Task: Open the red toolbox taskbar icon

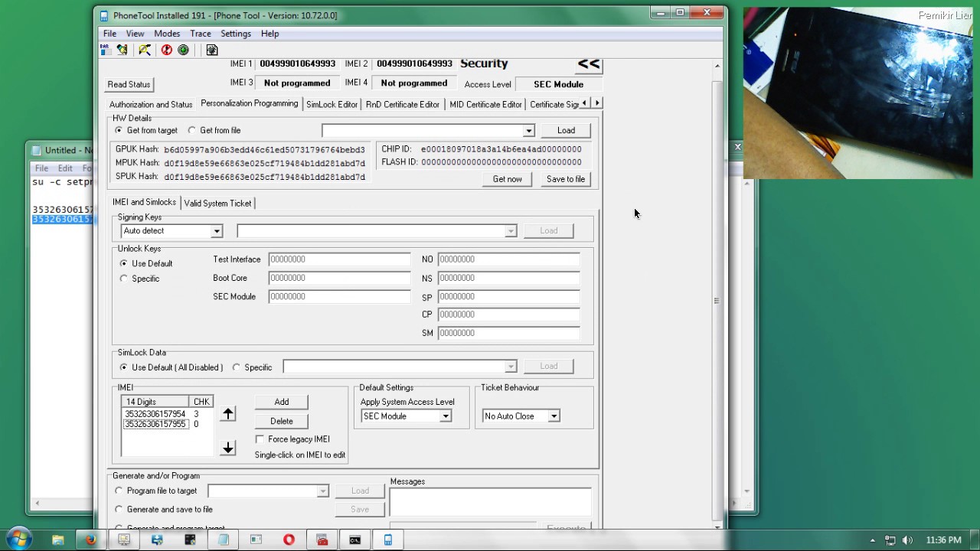Action: pos(322,540)
